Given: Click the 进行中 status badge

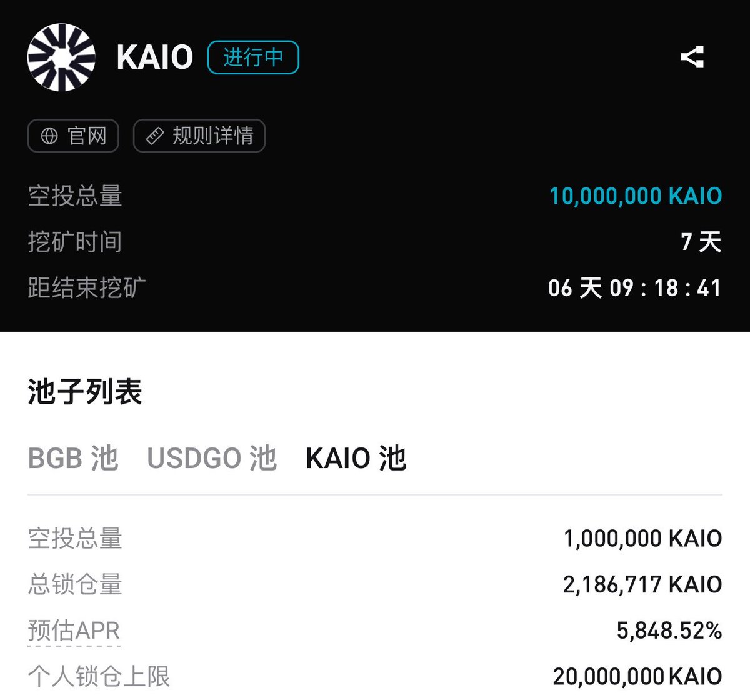Looking at the screenshot, I should click(253, 57).
